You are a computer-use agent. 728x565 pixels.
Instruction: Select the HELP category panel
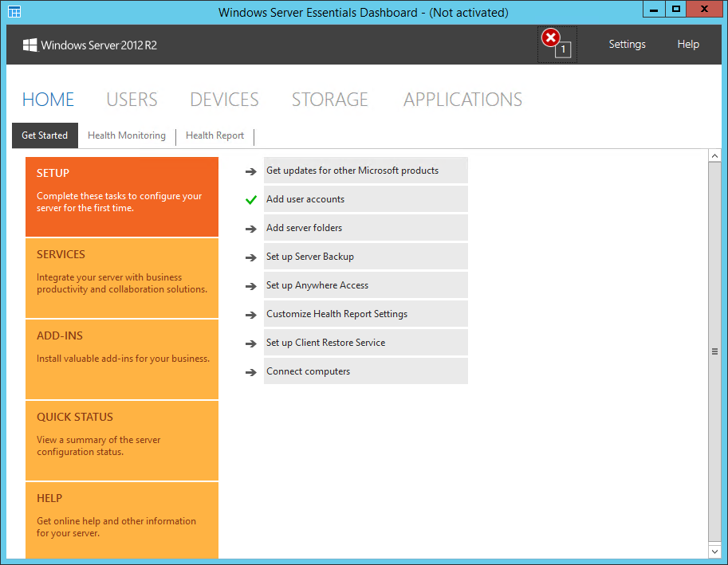click(122, 520)
